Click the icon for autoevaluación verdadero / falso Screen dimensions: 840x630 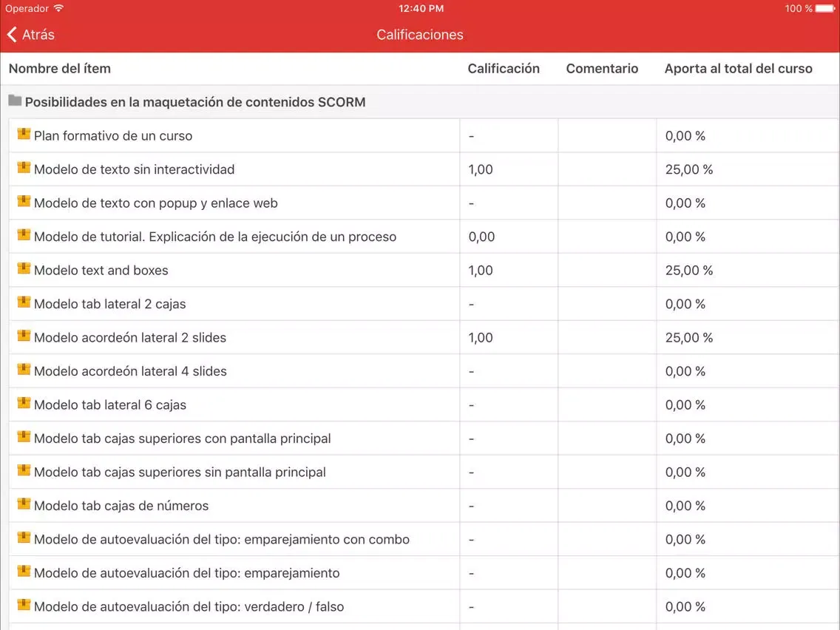(24, 606)
